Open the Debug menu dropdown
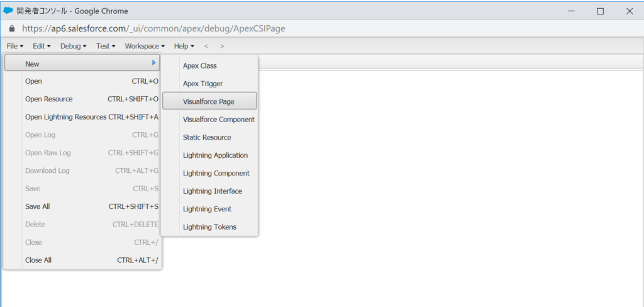This screenshot has width=644, height=307. pyautogui.click(x=73, y=46)
